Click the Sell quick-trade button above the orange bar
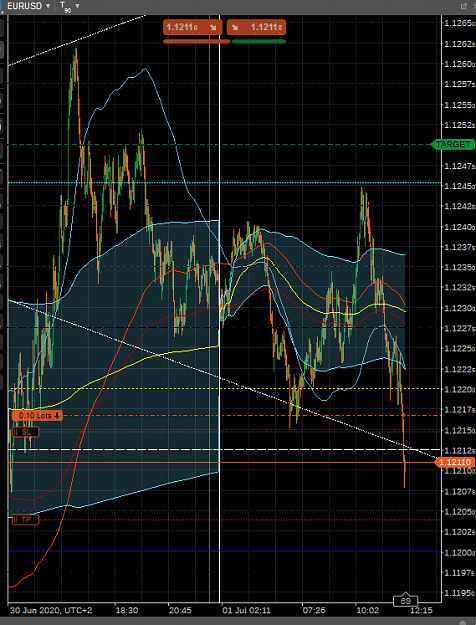The width and height of the screenshot is (476, 625). point(193,27)
